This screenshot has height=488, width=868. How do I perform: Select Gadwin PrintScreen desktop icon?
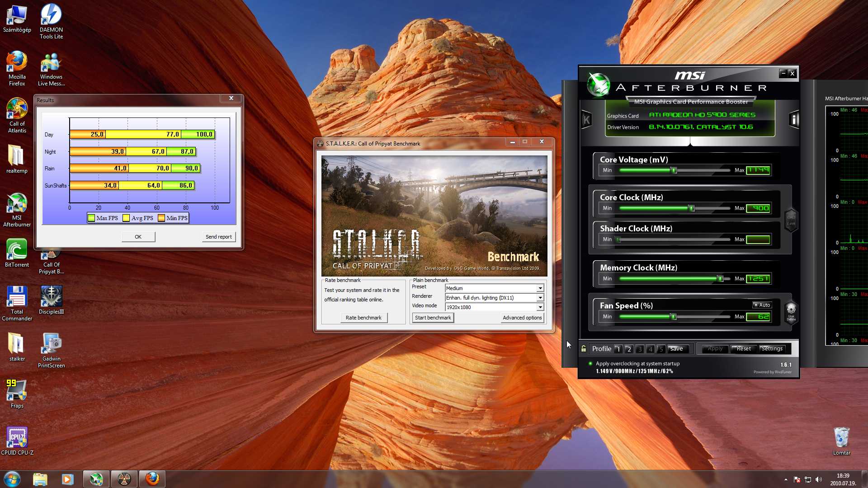(x=51, y=351)
